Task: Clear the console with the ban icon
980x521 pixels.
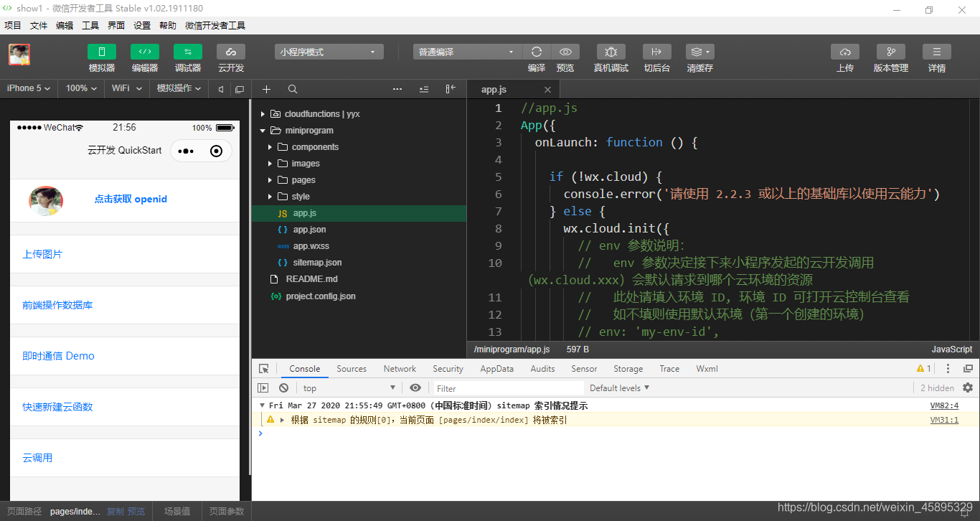Action: click(283, 388)
